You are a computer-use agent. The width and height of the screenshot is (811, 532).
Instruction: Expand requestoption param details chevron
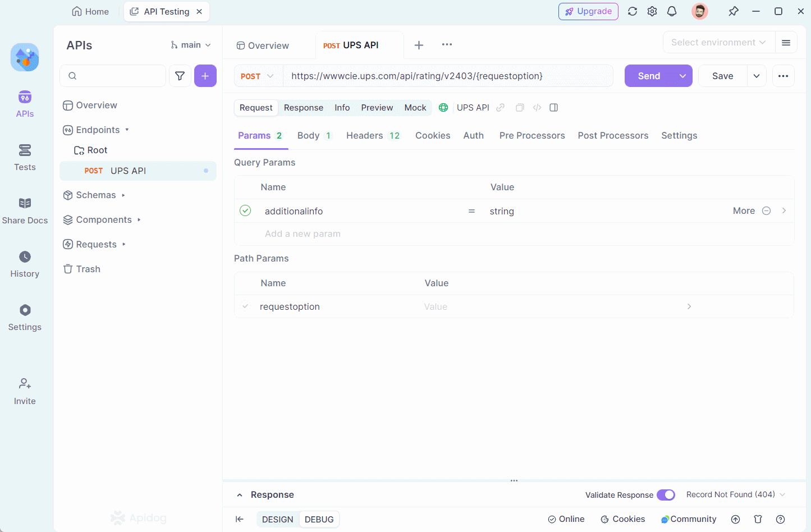click(x=689, y=306)
